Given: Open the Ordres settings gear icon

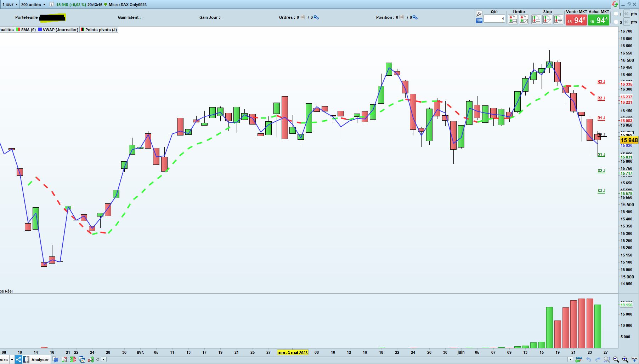Looking at the screenshot, I should coord(316,17).
